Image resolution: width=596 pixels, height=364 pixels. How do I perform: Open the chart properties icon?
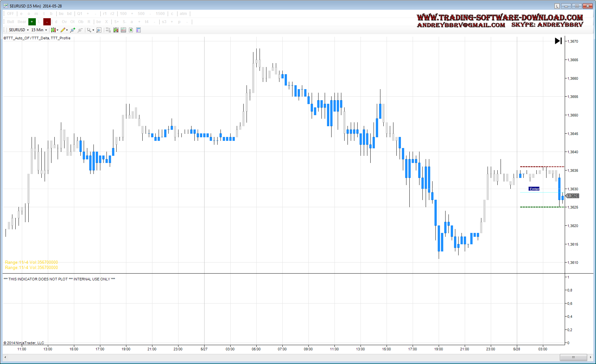click(138, 30)
